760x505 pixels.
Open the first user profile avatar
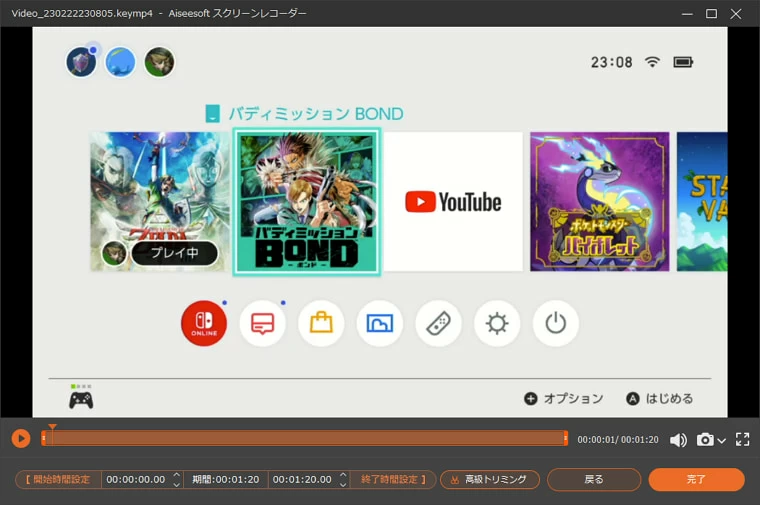(81, 62)
